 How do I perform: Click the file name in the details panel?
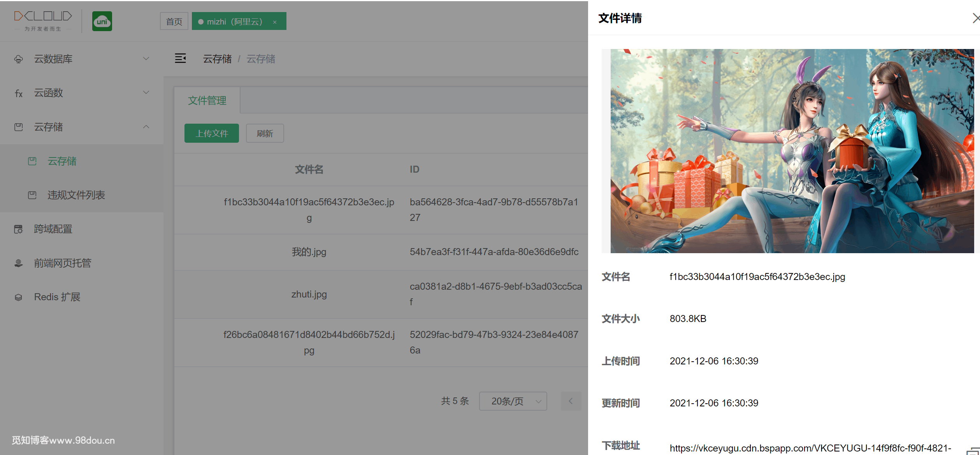757,277
